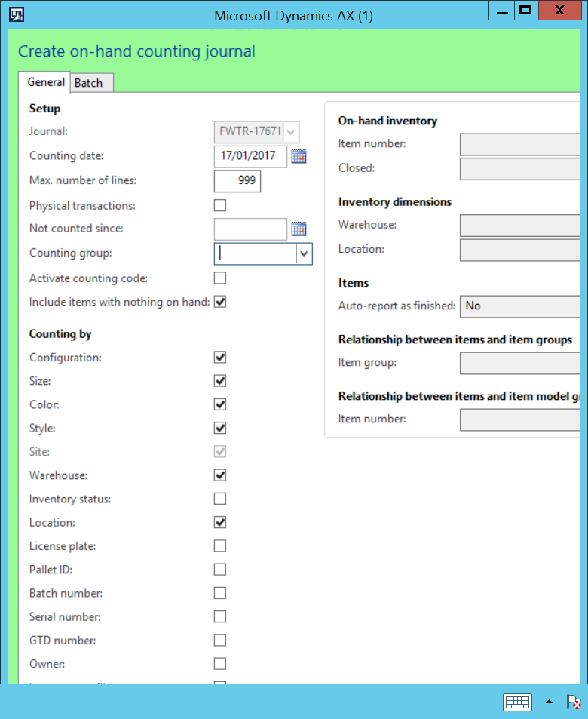The image size is (588, 719).
Task: Uncheck the Style counting checkbox
Action: tap(220, 428)
